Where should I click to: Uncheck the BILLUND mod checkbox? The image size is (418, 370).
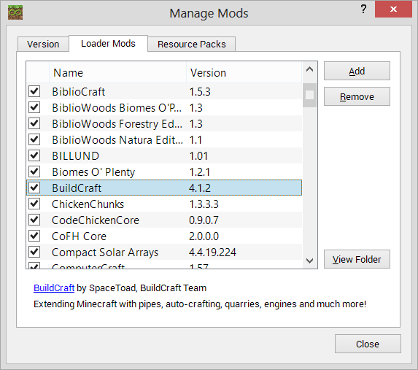pos(34,155)
